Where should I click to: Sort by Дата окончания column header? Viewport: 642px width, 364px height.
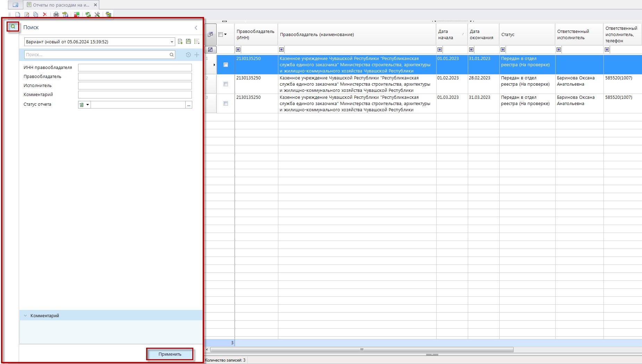(x=483, y=34)
